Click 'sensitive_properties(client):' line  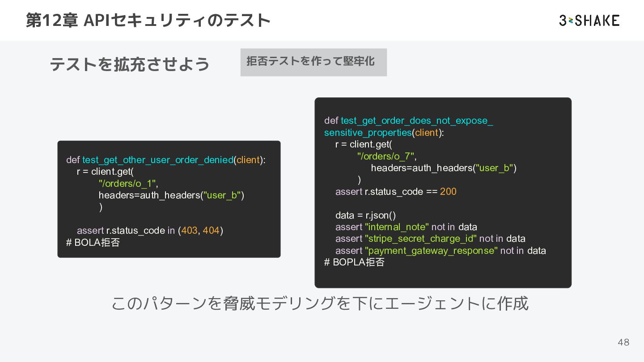(384, 133)
